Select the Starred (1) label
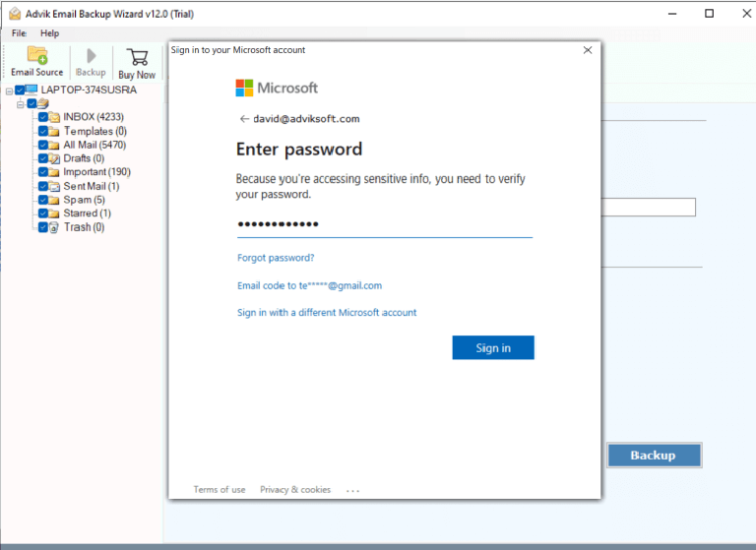 (88, 214)
